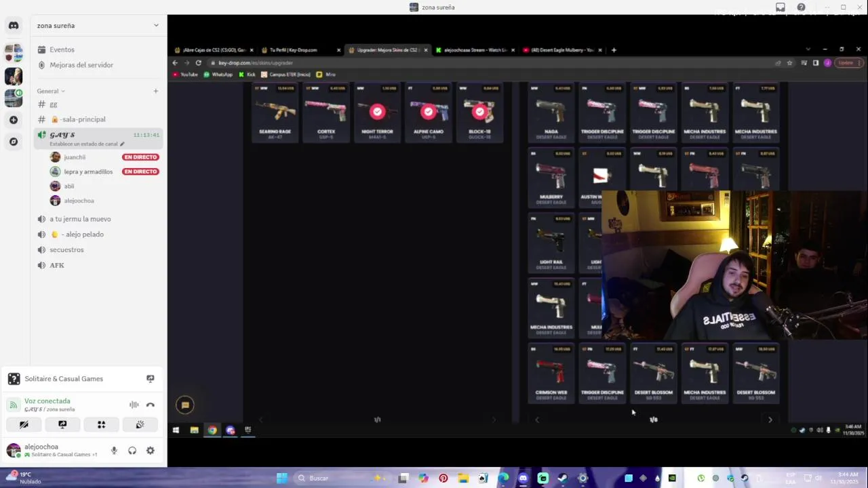
Task: Deselect the checked Alpine Camo USP-S skin
Action: pos(428,113)
